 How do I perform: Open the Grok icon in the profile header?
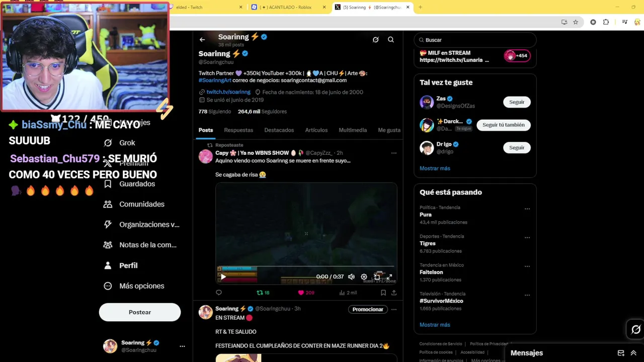(375, 40)
